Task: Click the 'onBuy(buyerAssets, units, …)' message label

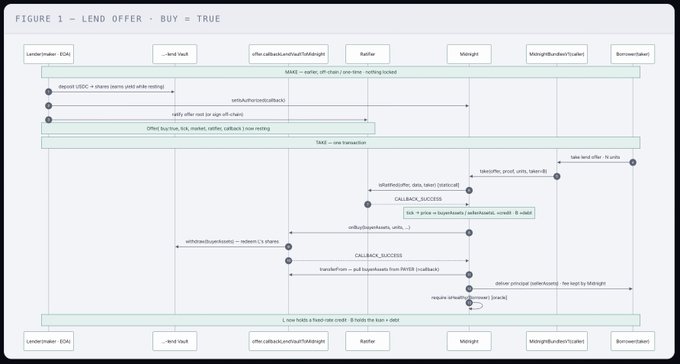Action: 379,227
